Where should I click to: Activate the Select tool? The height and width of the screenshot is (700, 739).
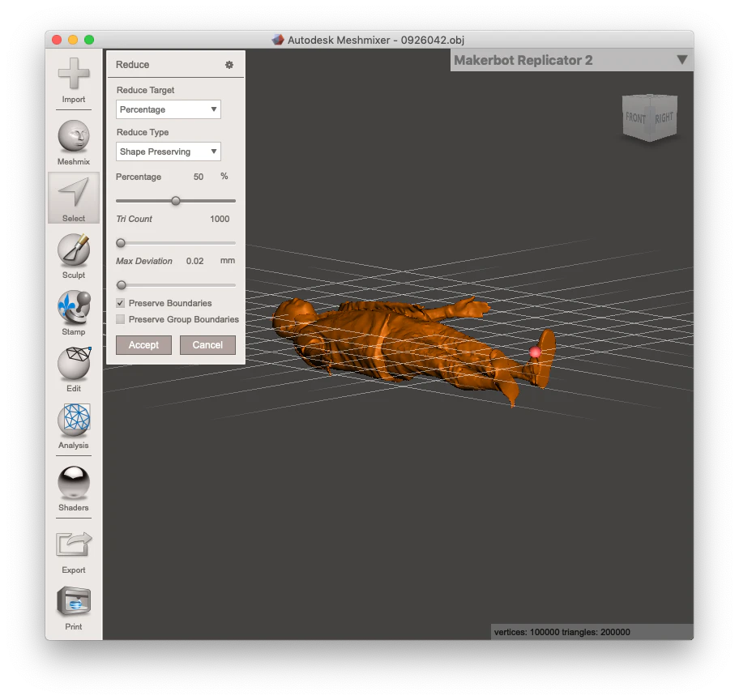point(74,198)
